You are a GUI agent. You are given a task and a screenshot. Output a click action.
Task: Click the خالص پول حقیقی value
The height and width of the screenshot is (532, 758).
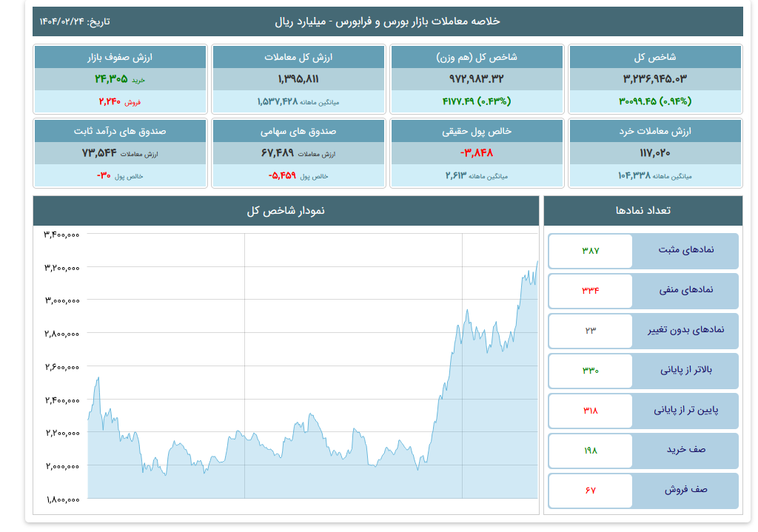[477, 152]
